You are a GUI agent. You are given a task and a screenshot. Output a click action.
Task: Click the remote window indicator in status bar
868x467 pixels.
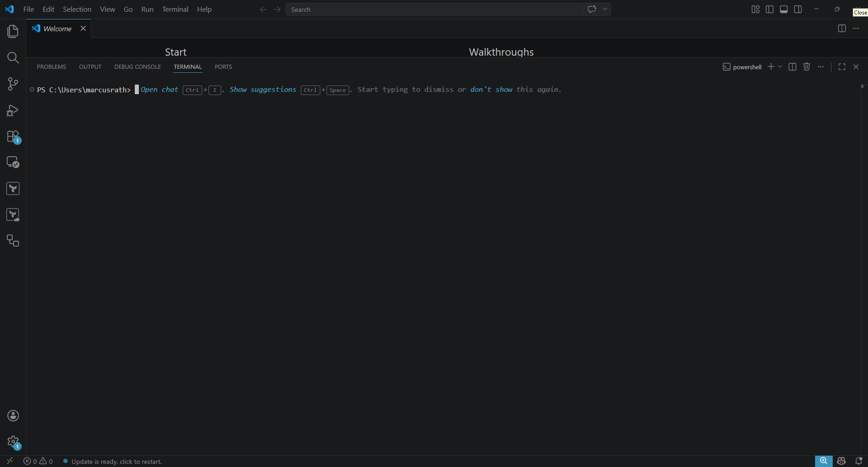pos(9,461)
